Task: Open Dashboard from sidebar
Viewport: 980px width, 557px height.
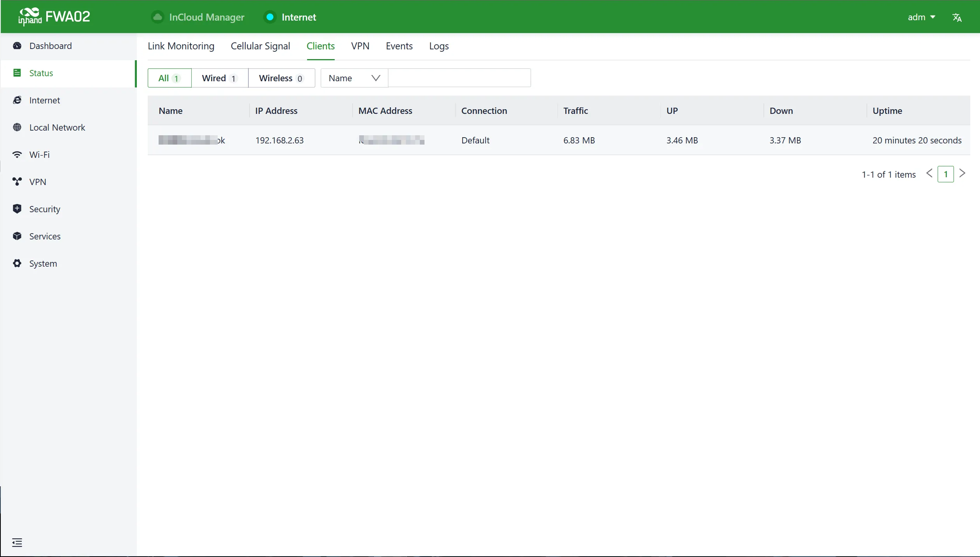Action: (68, 46)
